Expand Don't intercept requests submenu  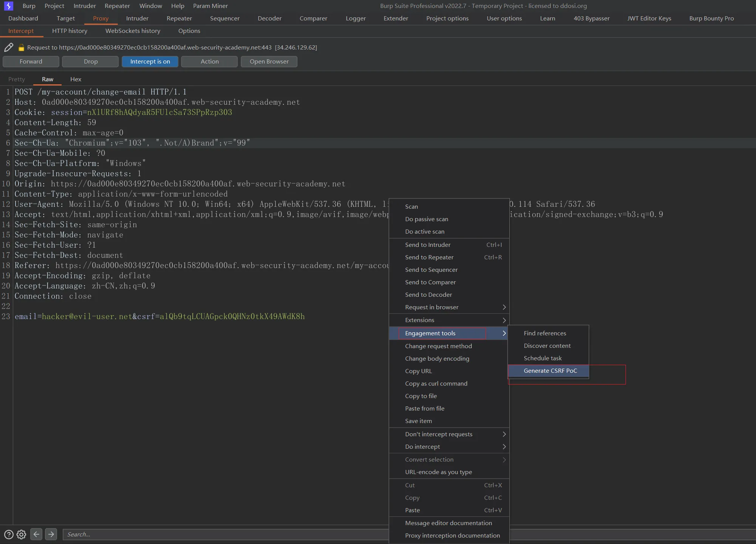coord(504,434)
